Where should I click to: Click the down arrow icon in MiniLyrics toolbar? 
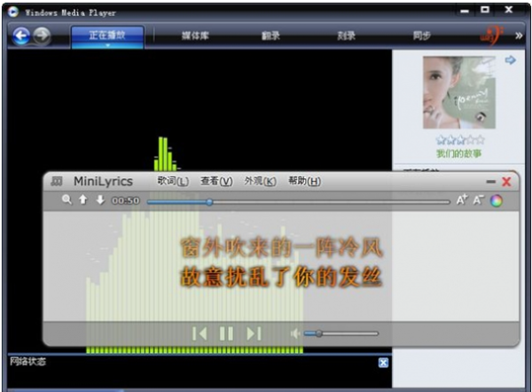(99, 200)
